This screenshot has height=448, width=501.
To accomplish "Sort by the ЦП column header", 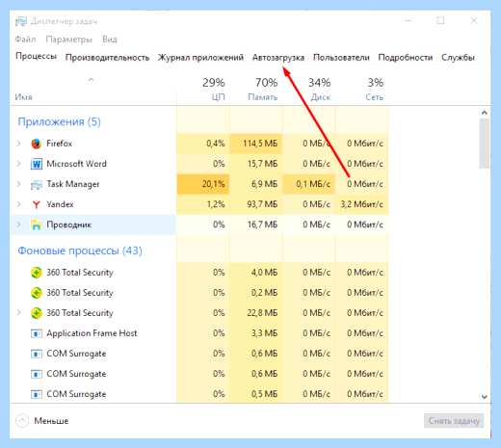I will click(x=203, y=90).
